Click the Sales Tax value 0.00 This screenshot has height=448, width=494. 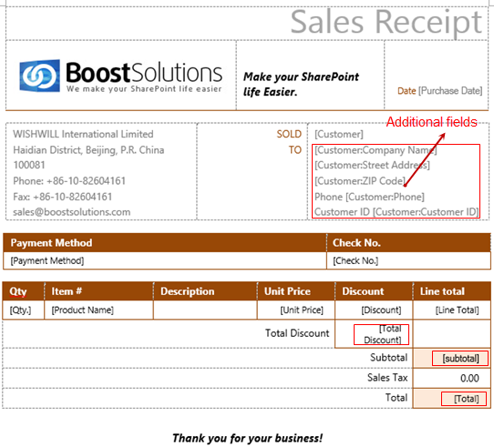(469, 378)
